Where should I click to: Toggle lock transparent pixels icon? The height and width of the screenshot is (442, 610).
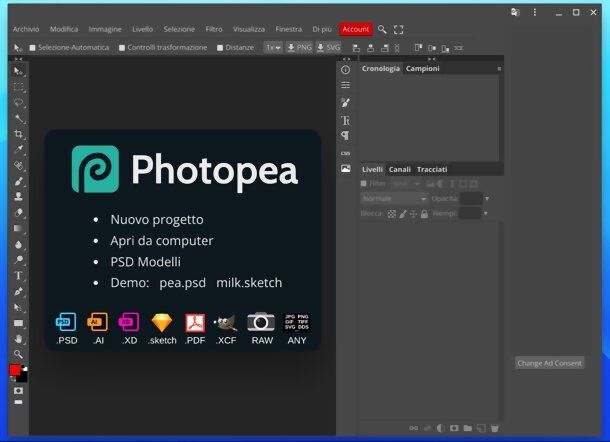click(x=392, y=214)
